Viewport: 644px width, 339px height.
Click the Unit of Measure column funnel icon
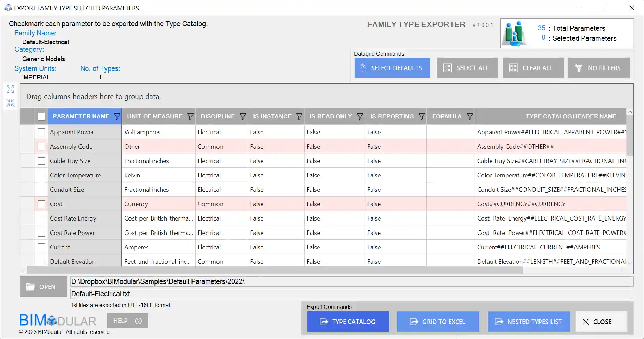tap(190, 116)
